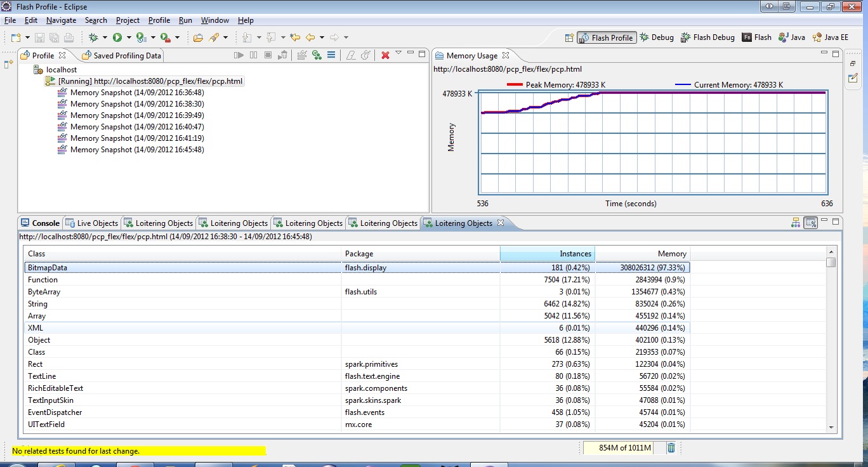
Task: Click the Back navigation arrow icon
Action: point(310,37)
